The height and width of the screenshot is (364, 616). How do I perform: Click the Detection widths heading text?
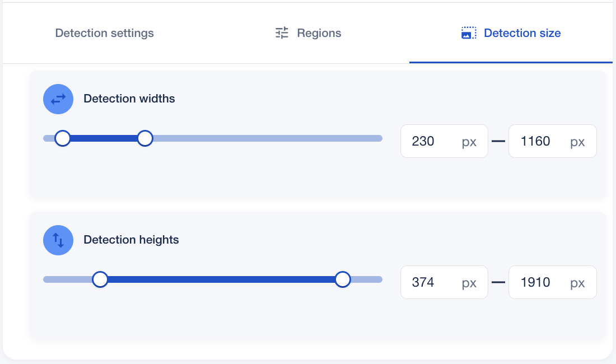[x=129, y=99]
